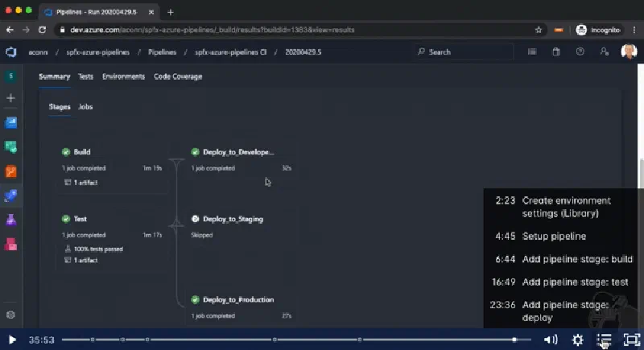Switch to the Code Coverage tab
Image resolution: width=644 pixels, height=350 pixels.
pyautogui.click(x=178, y=76)
